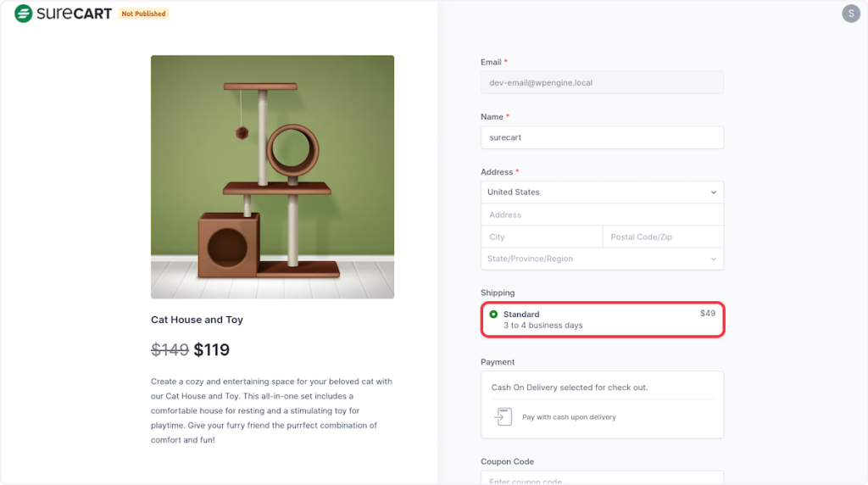The height and width of the screenshot is (485, 868).
Task: Open the user avatar in top corner
Action: pyautogui.click(x=850, y=14)
